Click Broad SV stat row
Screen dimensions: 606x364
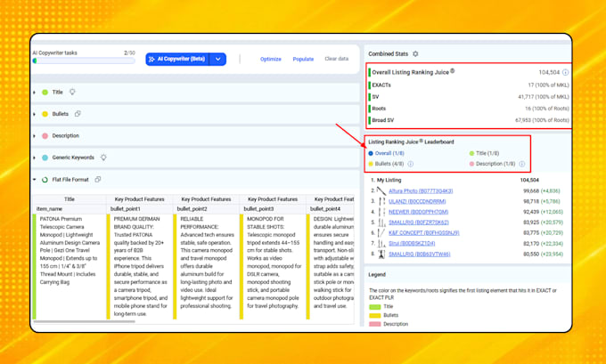tap(469, 120)
